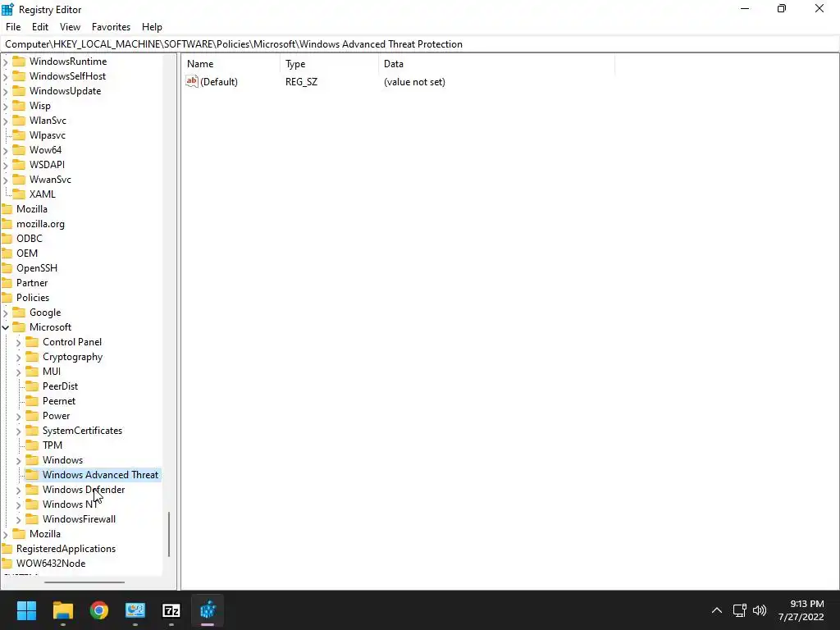
Task: Open the View menu
Action: coord(71,27)
